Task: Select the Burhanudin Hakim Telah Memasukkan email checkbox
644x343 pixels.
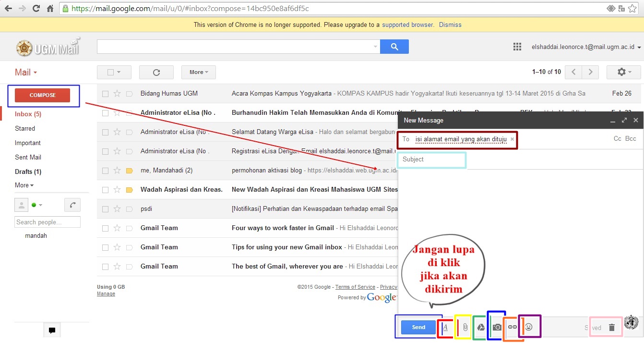Action: [105, 113]
